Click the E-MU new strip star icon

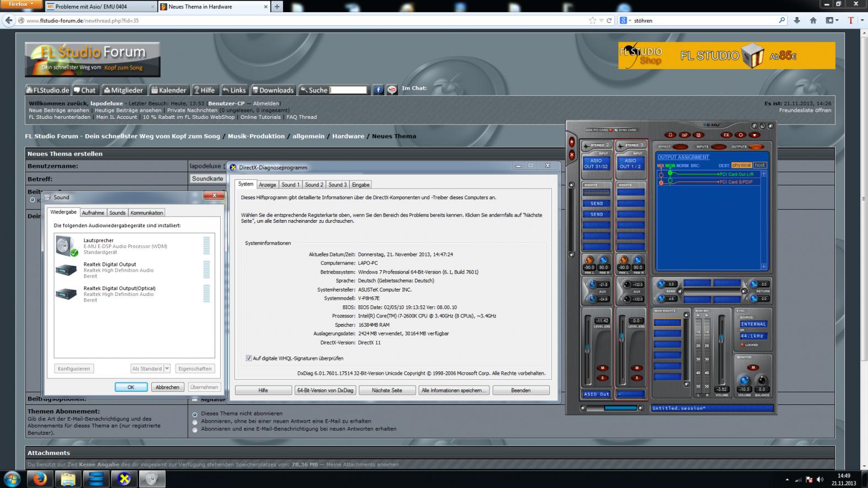[572, 142]
